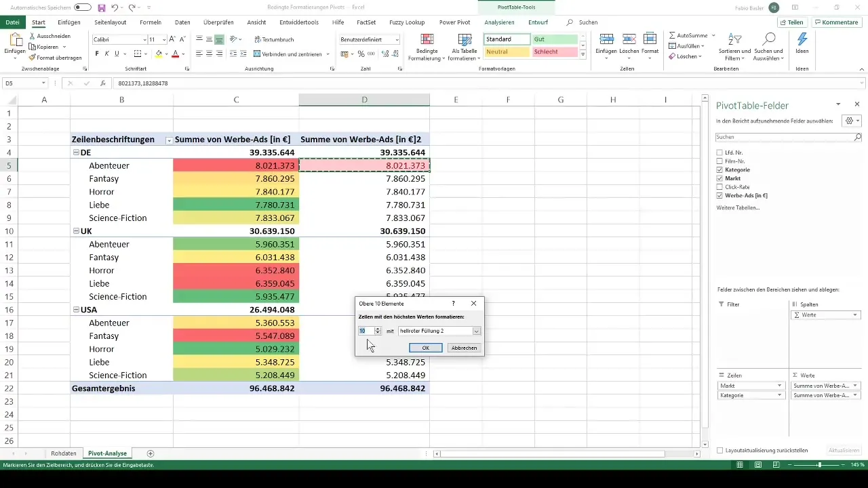Viewport: 868px width, 488px height.
Task: Click the fill color bucket icon
Action: (x=159, y=54)
